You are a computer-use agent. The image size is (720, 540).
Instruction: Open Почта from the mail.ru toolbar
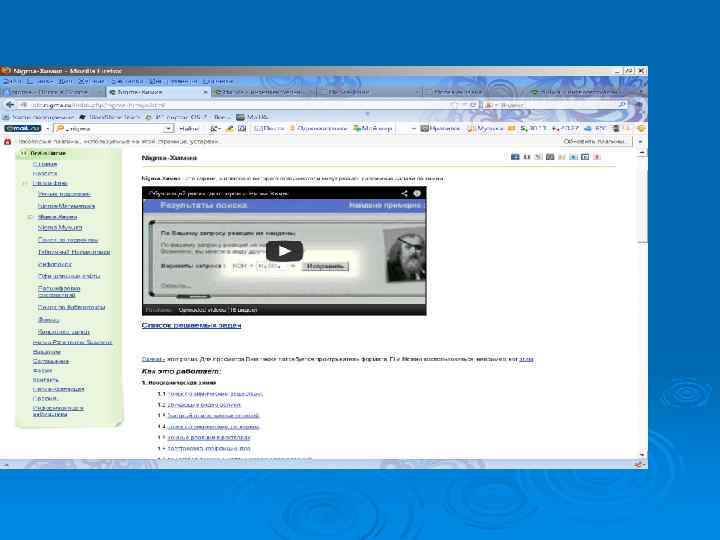pyautogui.click(x=270, y=129)
